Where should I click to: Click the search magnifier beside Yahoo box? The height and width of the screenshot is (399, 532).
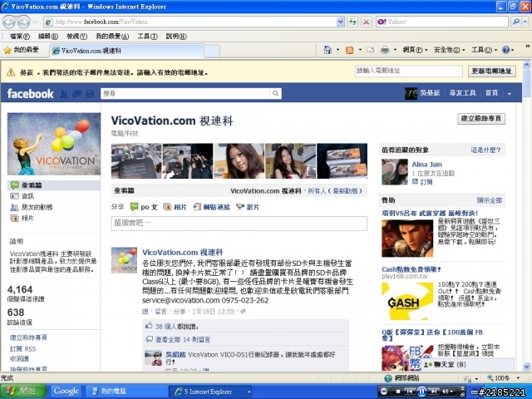(x=515, y=22)
